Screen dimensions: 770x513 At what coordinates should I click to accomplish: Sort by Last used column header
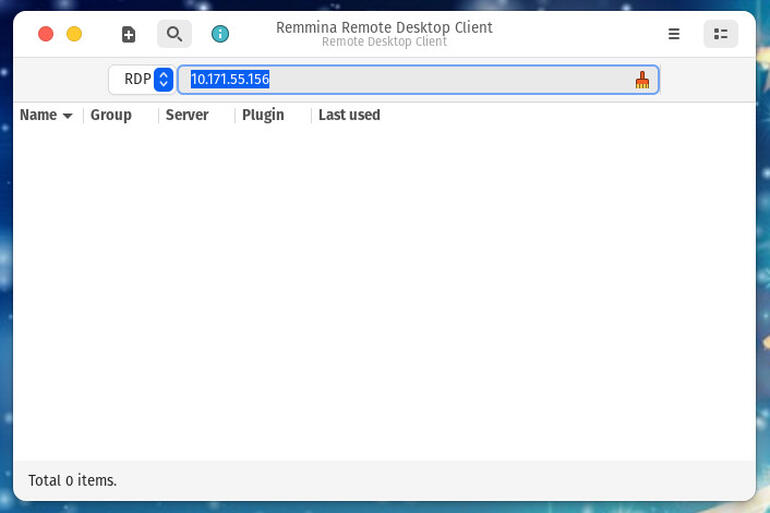[x=349, y=115]
